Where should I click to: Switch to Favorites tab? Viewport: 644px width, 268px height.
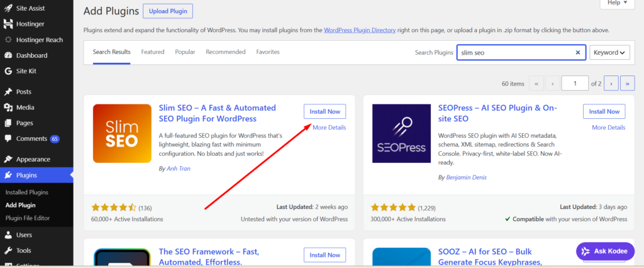click(268, 52)
